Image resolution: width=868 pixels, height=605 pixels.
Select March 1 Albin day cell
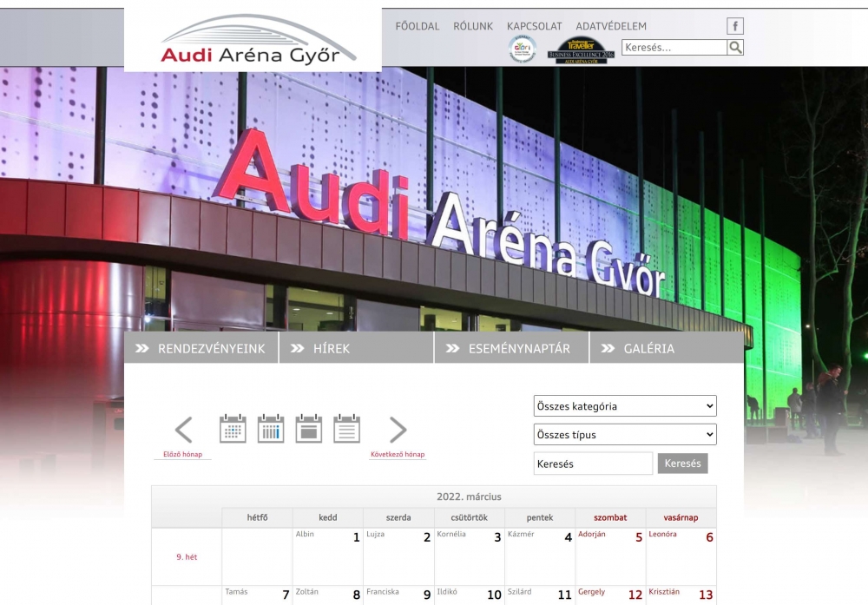click(x=328, y=556)
